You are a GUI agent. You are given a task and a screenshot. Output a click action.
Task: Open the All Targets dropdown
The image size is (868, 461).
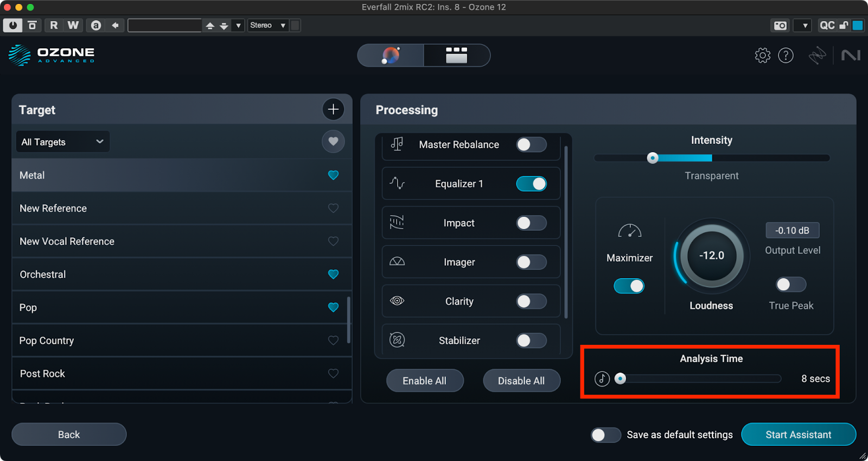[x=62, y=142]
